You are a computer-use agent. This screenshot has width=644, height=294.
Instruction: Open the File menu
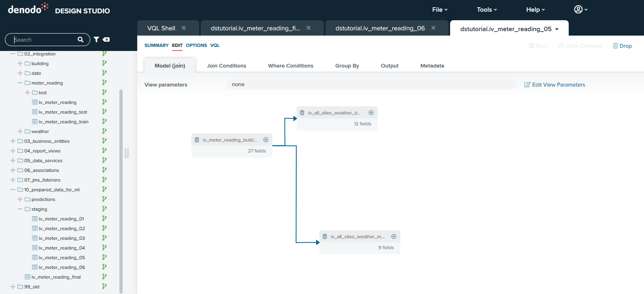(x=440, y=10)
